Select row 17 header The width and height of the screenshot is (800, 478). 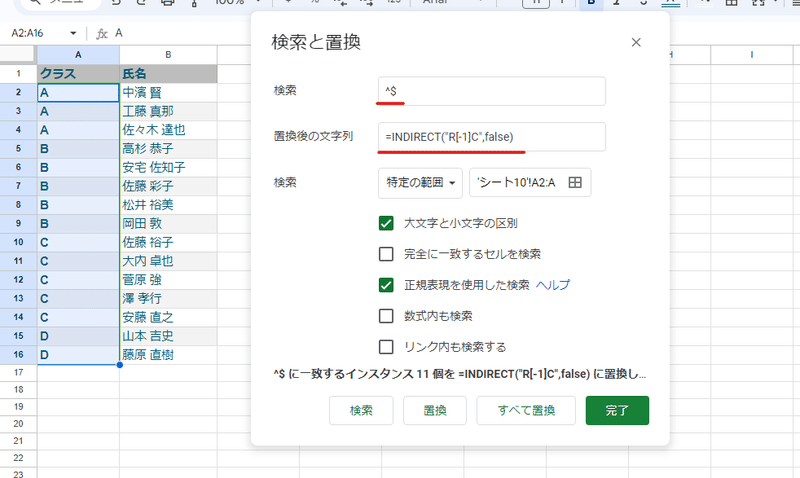[18, 372]
